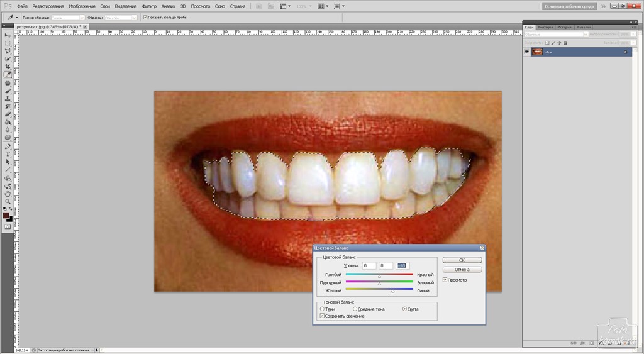Viewport: 644px width, 354px height.
Task: Expand the workspace switcher chevron
Action: 603,6
